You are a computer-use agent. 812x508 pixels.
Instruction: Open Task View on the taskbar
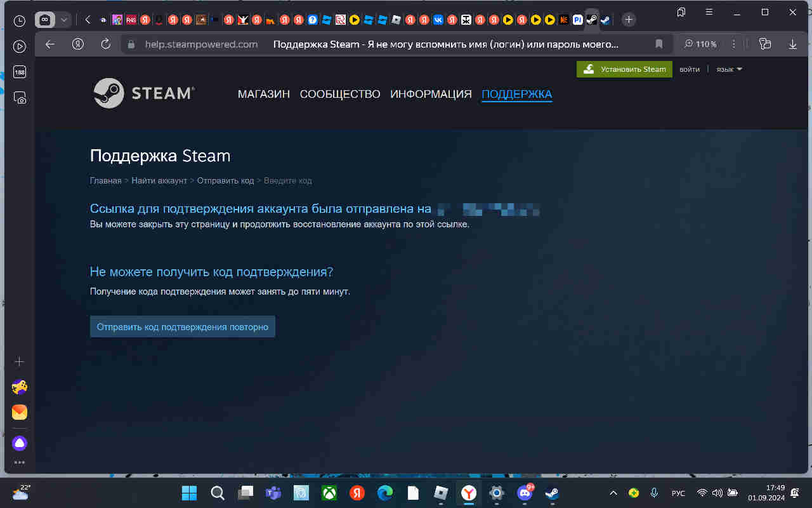pos(246,493)
